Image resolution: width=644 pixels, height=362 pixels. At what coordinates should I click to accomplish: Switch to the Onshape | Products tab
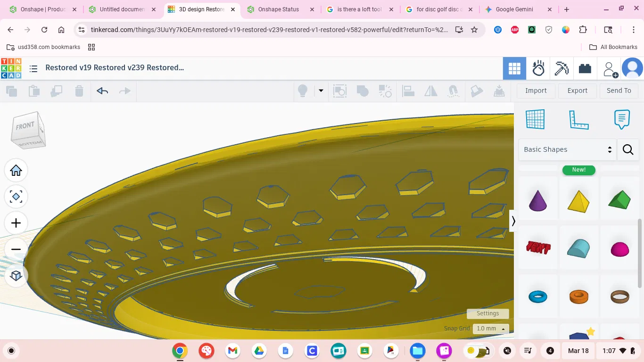(43, 9)
